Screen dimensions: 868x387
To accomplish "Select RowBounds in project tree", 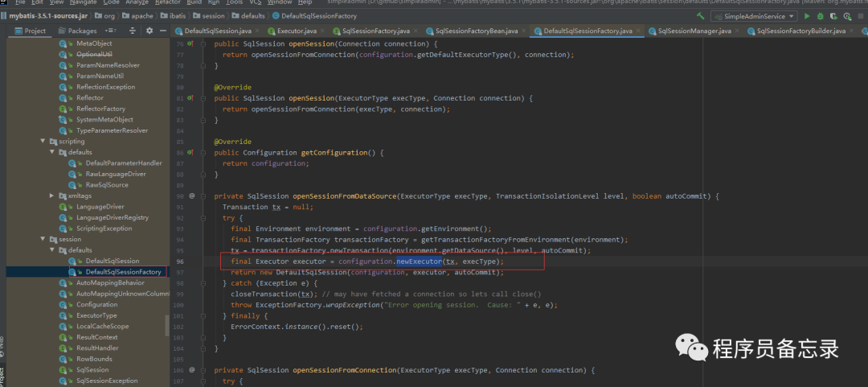I will [94, 359].
